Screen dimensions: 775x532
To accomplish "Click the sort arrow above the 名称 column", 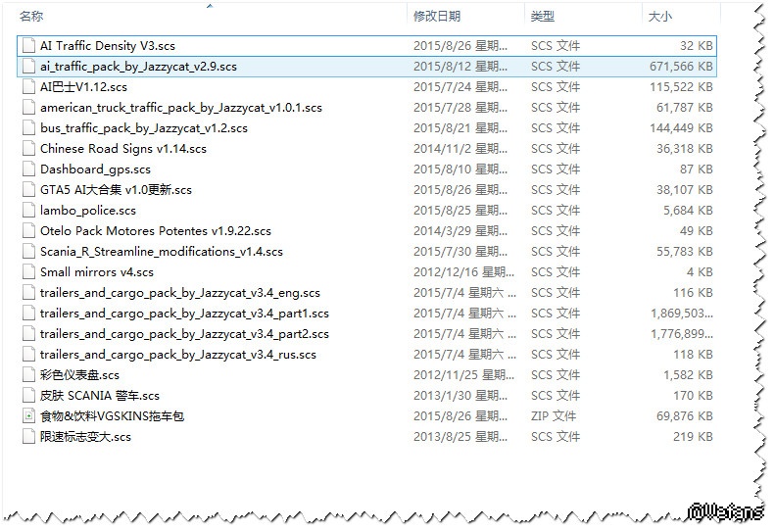I will [x=210, y=6].
